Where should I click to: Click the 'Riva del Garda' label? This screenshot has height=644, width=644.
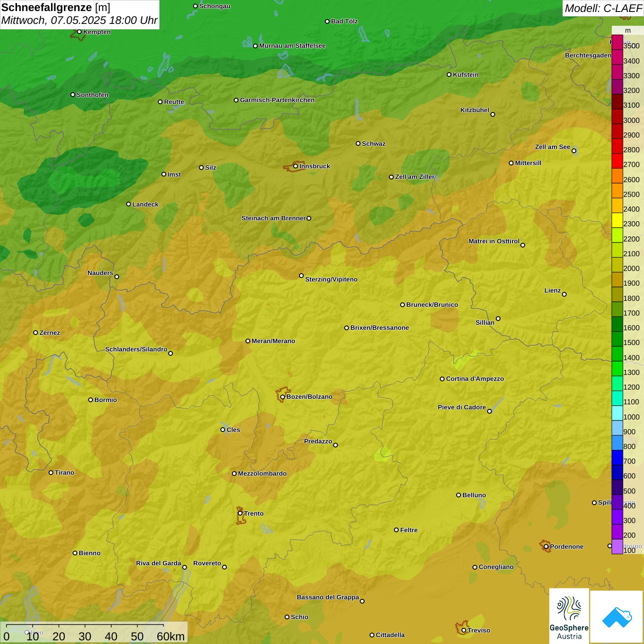[159, 563]
